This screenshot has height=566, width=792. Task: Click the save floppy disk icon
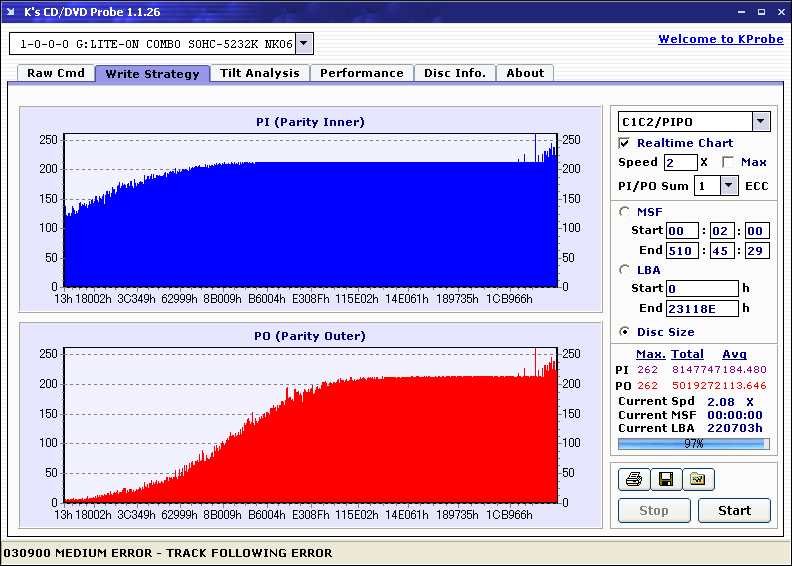pyautogui.click(x=666, y=479)
